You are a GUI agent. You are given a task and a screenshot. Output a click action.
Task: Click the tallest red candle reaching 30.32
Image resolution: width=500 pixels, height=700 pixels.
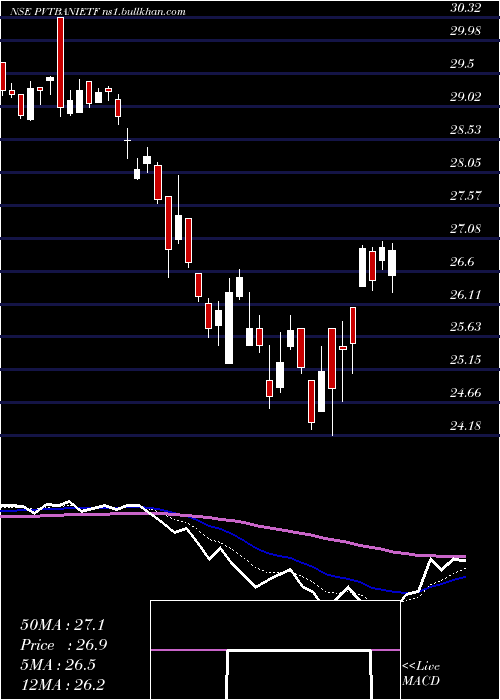click(x=60, y=62)
